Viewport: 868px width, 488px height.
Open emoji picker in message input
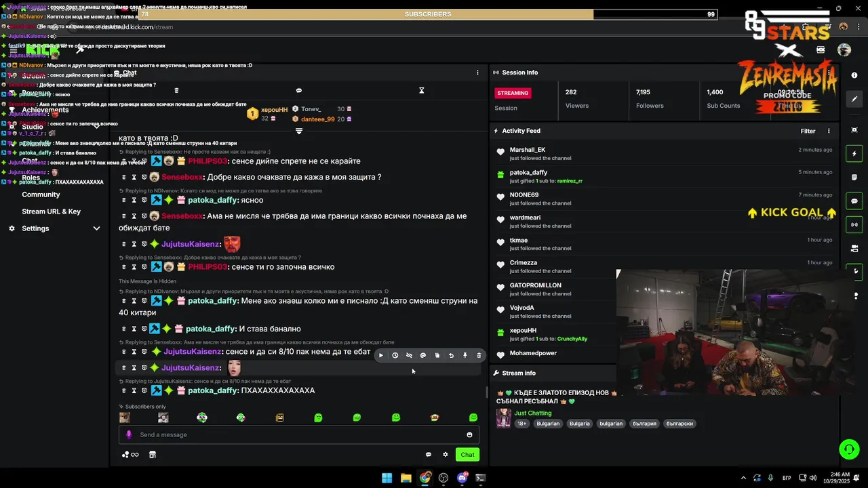click(469, 434)
